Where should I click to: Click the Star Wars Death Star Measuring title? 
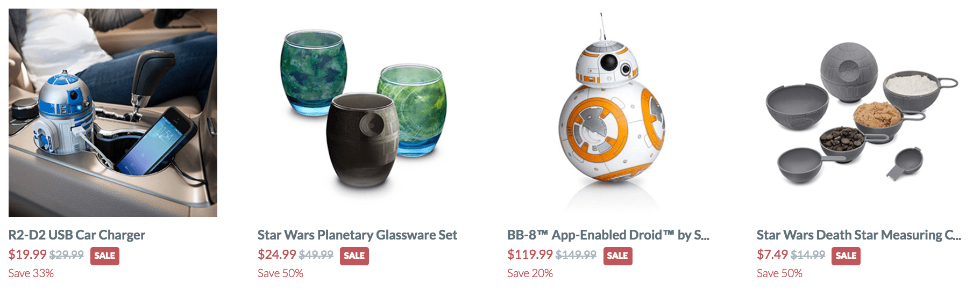[859, 235]
